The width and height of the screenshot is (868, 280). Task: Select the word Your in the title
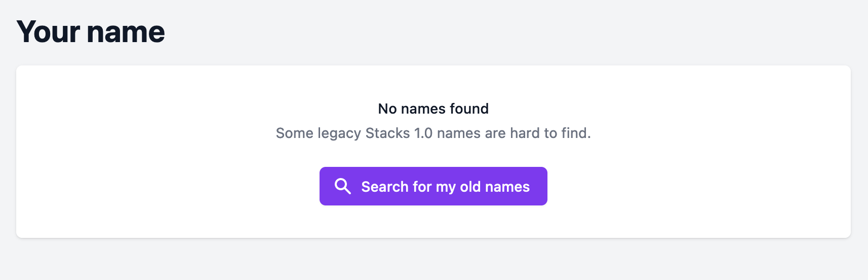coord(48,32)
